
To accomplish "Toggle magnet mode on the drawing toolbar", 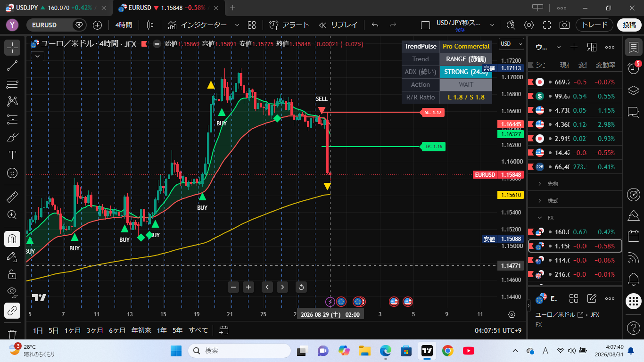I will point(12,239).
